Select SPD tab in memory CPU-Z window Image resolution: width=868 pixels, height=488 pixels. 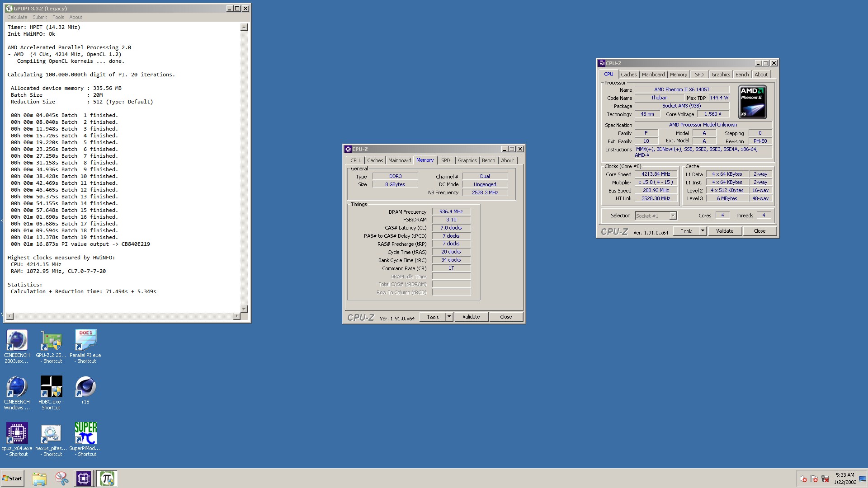tap(446, 160)
